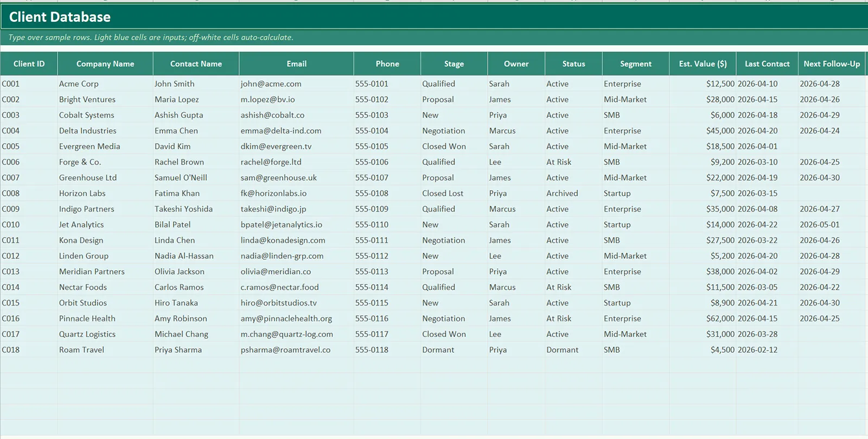Click the Company Name column header
868x439 pixels.
click(105, 63)
